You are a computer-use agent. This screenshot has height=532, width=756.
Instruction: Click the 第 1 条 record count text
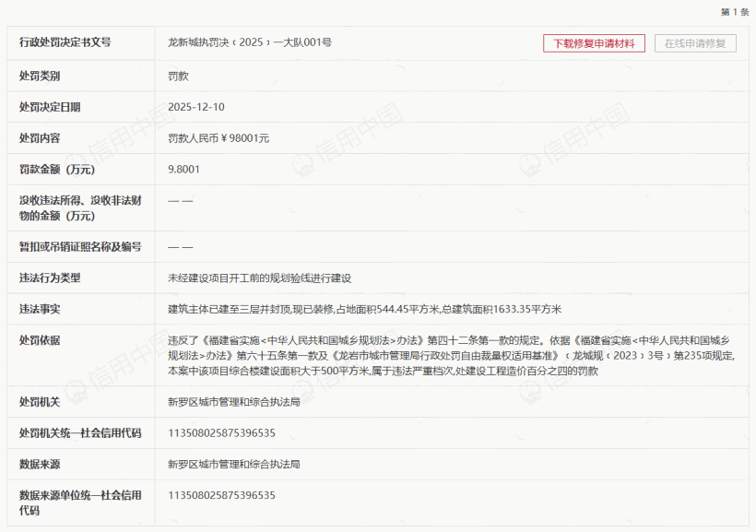[x=735, y=12]
